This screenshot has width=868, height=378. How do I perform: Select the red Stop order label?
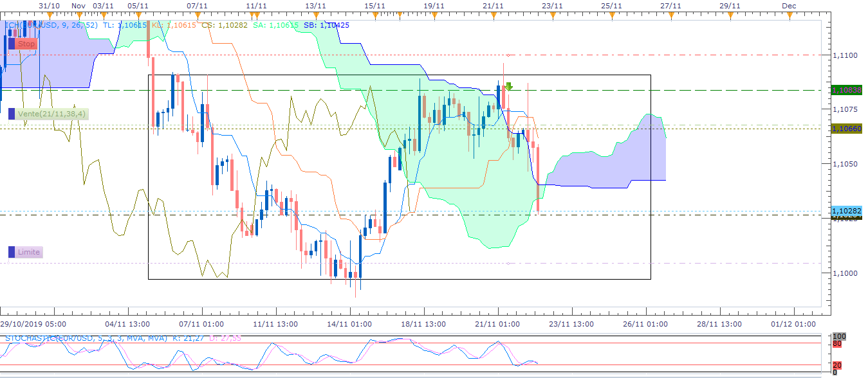click(x=26, y=44)
